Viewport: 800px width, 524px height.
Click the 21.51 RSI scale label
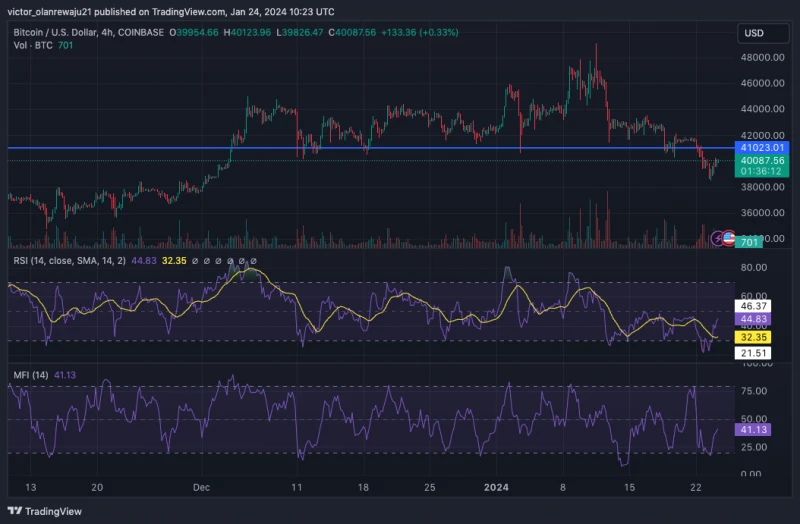[x=750, y=354]
